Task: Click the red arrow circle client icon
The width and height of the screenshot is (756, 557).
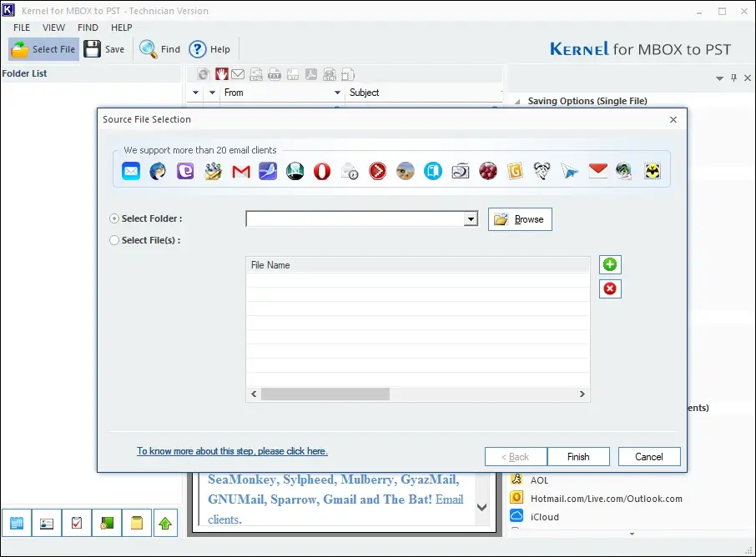Action: (x=377, y=171)
